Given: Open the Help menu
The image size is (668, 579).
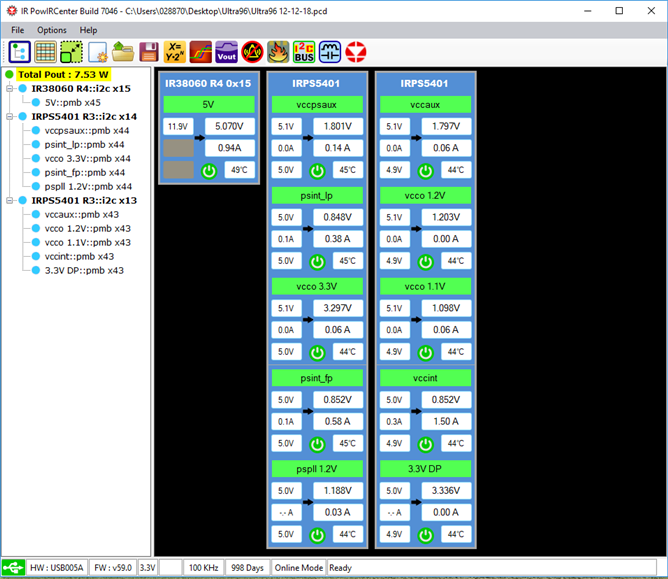Looking at the screenshot, I should click(88, 30).
